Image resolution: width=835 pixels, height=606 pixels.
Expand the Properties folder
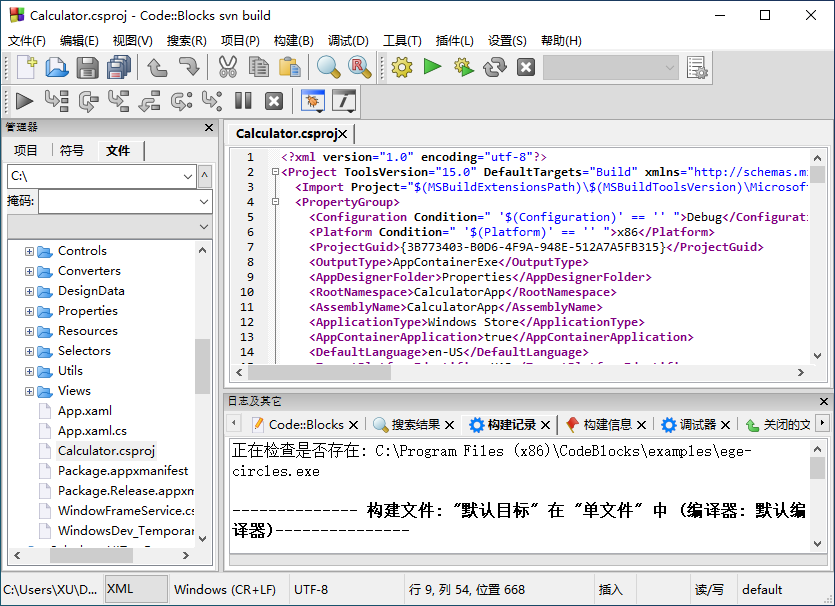[x=29, y=312]
